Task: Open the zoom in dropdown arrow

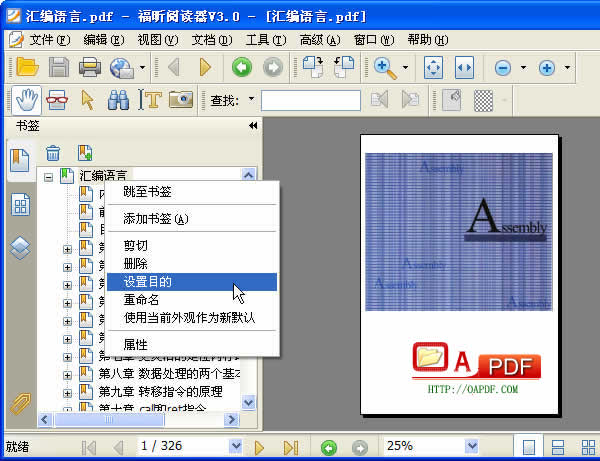Action: [567, 68]
